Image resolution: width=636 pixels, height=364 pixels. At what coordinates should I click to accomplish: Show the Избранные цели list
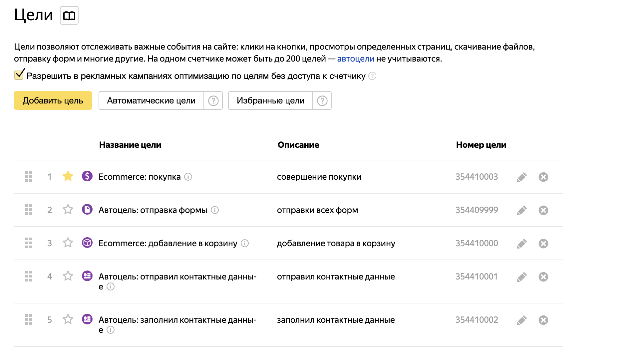pos(270,100)
